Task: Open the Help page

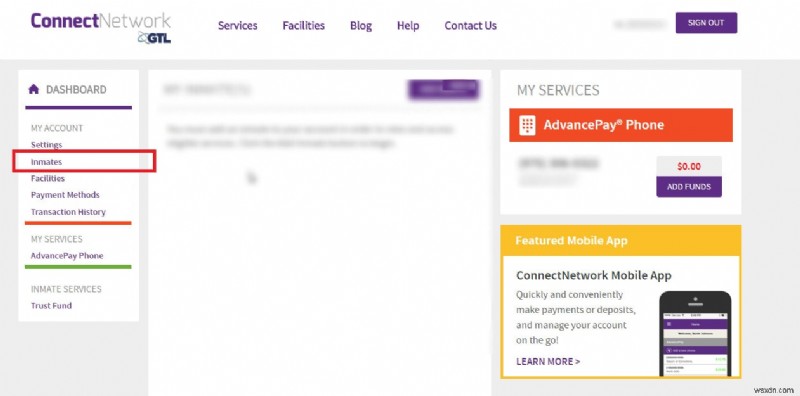Action: (408, 26)
